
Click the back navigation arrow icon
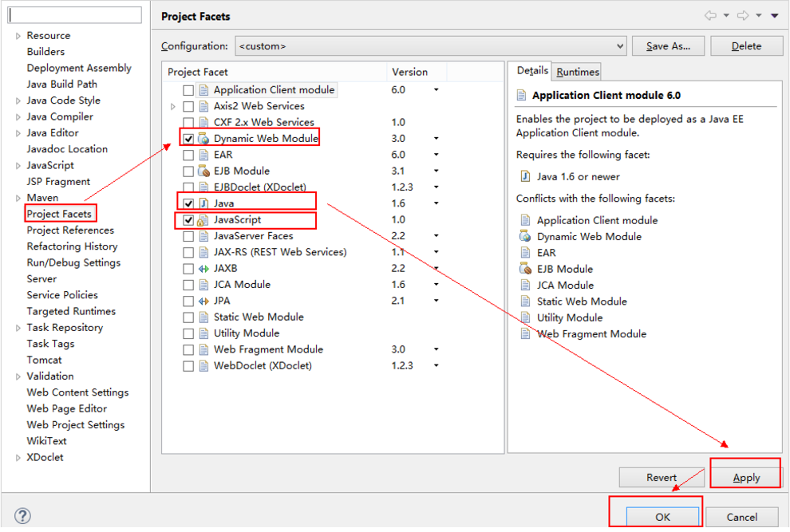pos(710,16)
